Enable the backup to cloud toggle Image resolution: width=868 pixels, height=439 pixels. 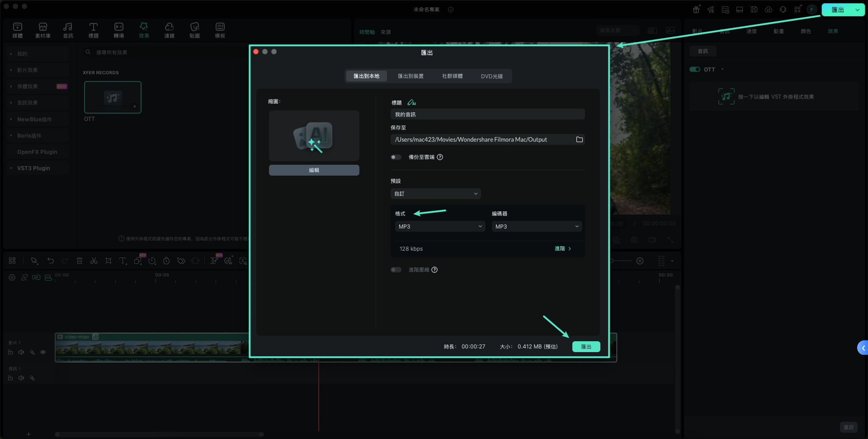pyautogui.click(x=396, y=157)
